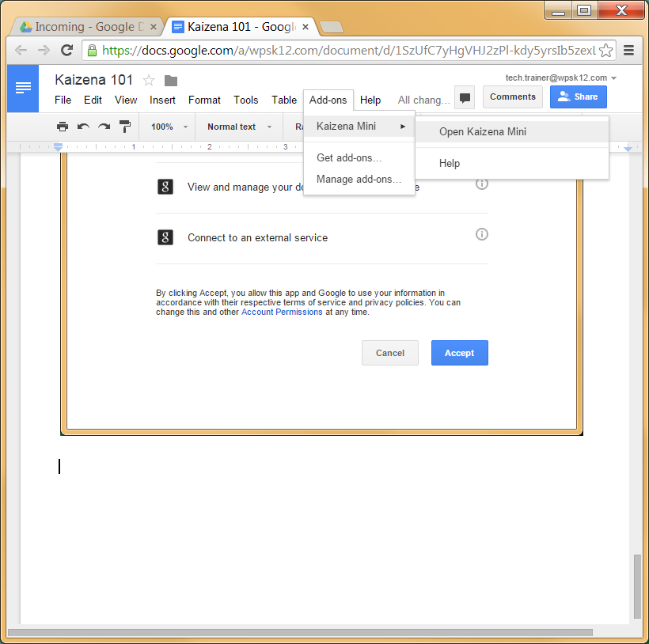The height and width of the screenshot is (644, 649).
Task: Open the Chrome menu icon
Action: click(x=628, y=51)
